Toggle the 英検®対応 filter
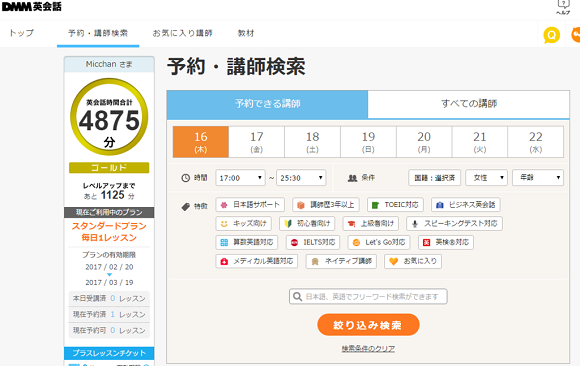580x366 pixels. coord(446,242)
